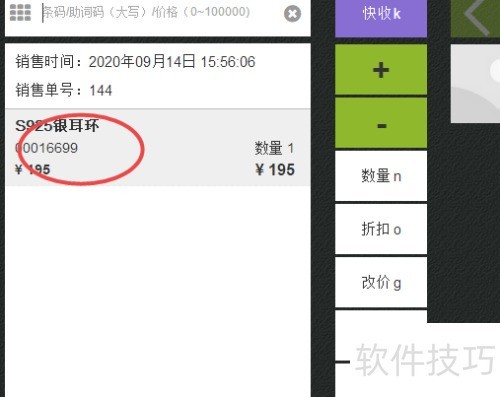Screen dimensions: 500x397
Task: Click product code 00016699
Action: pos(46,148)
